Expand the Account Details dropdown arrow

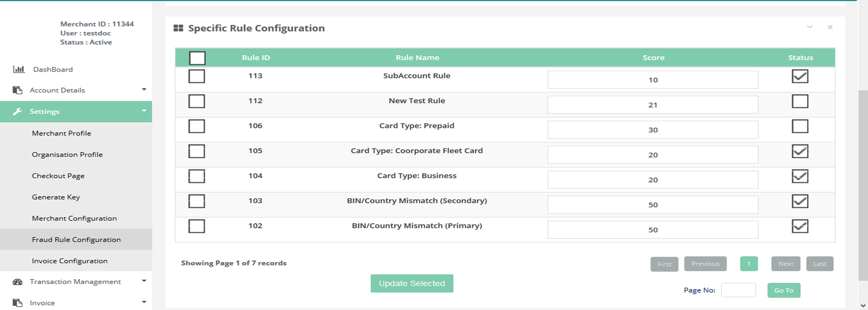pos(144,90)
